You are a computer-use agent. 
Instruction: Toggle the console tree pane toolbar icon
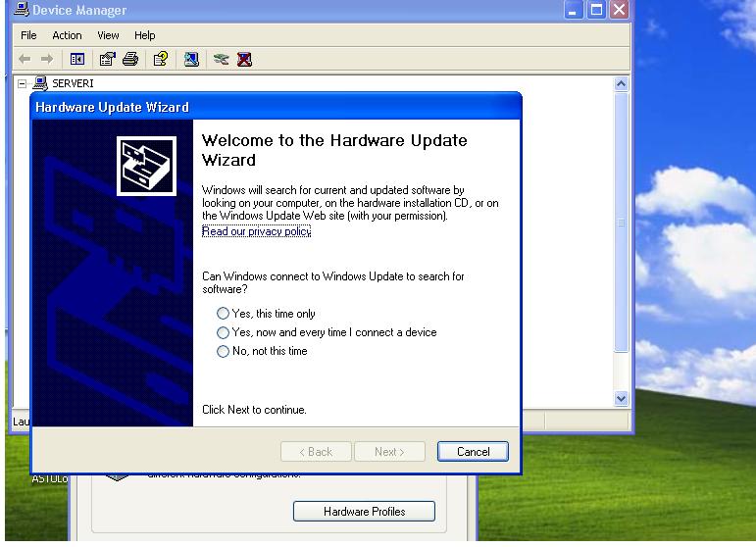click(77, 59)
